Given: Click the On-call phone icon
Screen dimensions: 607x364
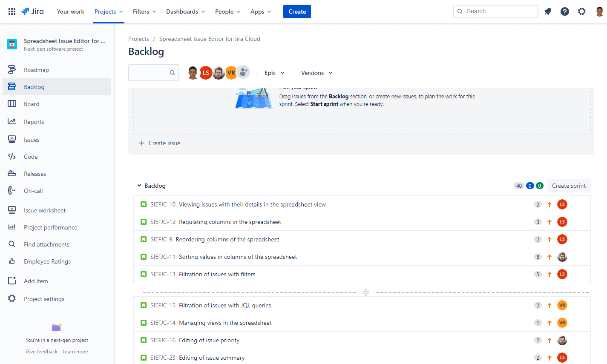Looking at the screenshot, I should 12,190.
